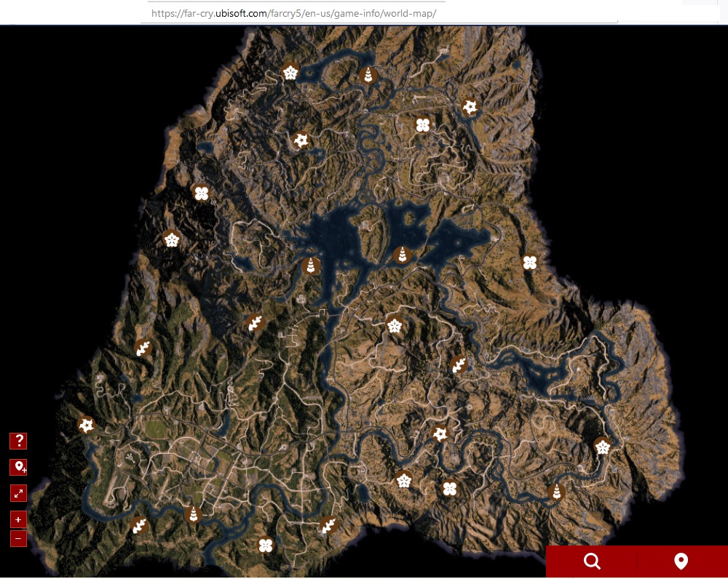The image size is (728, 579).
Task: Select the easternmost six-petal flower marker
Action: coord(603,447)
